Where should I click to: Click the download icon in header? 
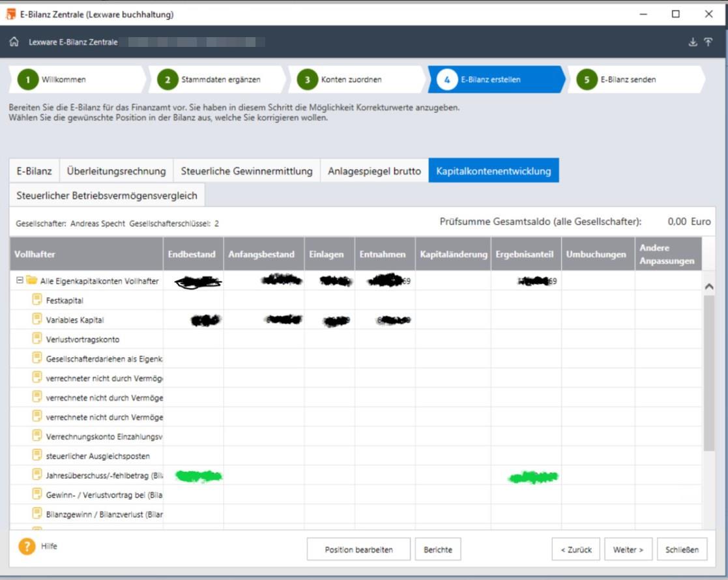pyautogui.click(x=693, y=42)
